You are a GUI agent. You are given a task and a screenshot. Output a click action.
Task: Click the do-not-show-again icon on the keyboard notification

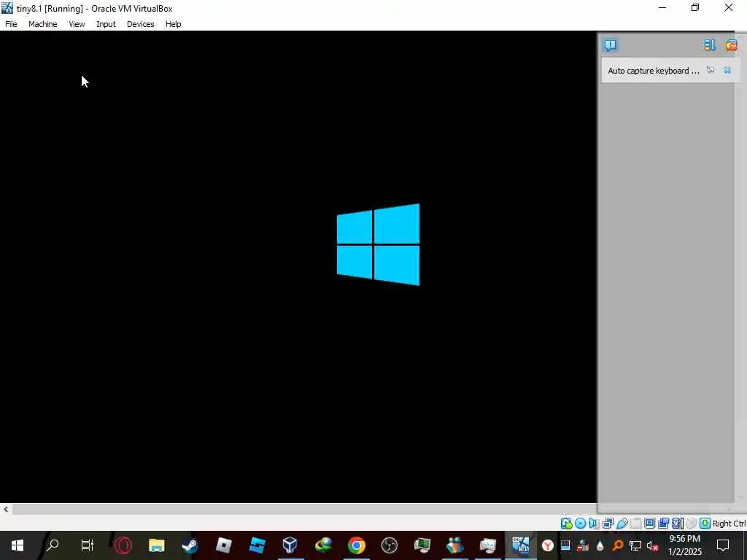click(711, 70)
